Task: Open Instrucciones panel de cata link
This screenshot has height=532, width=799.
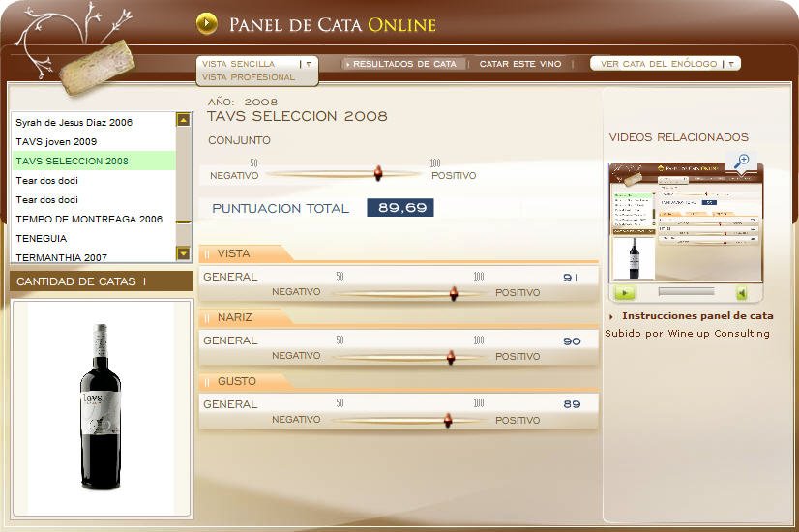Action: point(697,316)
